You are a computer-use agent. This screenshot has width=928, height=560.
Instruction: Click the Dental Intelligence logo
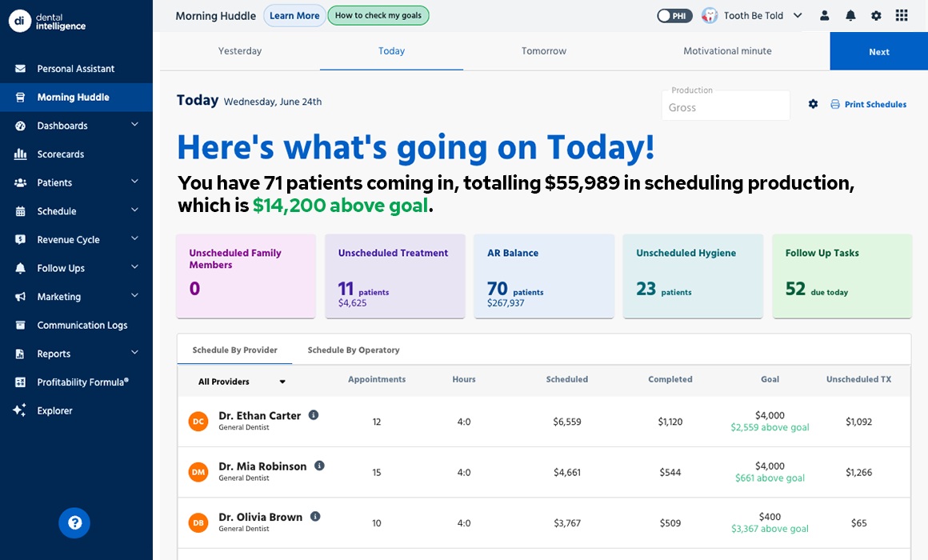(47, 22)
